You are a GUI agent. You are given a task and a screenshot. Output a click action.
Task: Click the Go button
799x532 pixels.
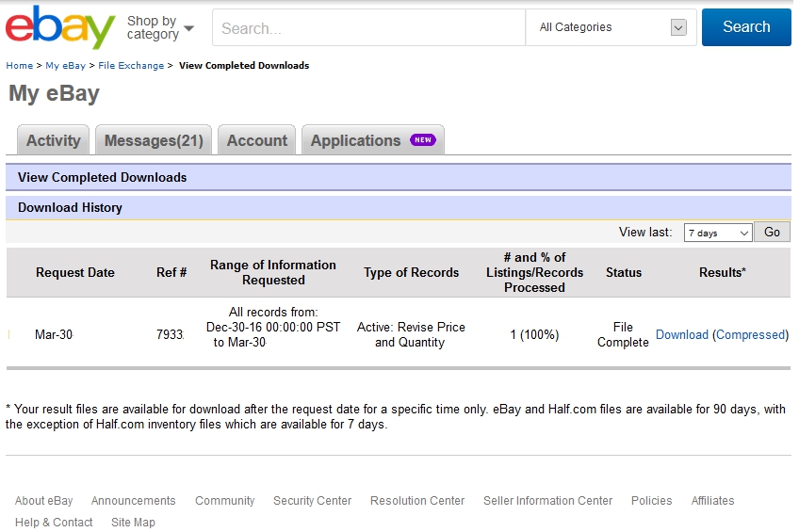coord(772,233)
